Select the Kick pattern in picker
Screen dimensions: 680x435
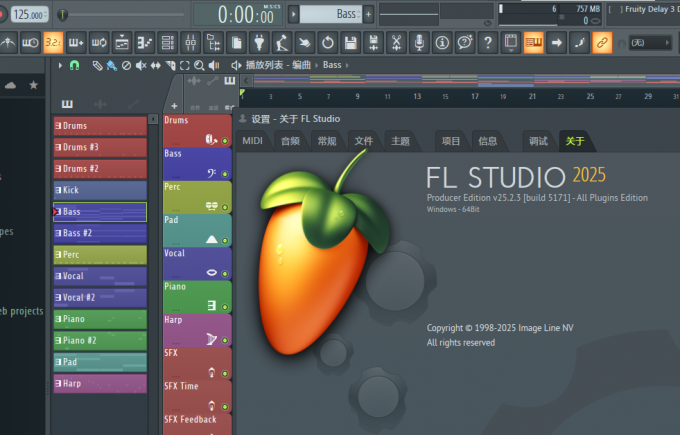[x=100, y=190]
